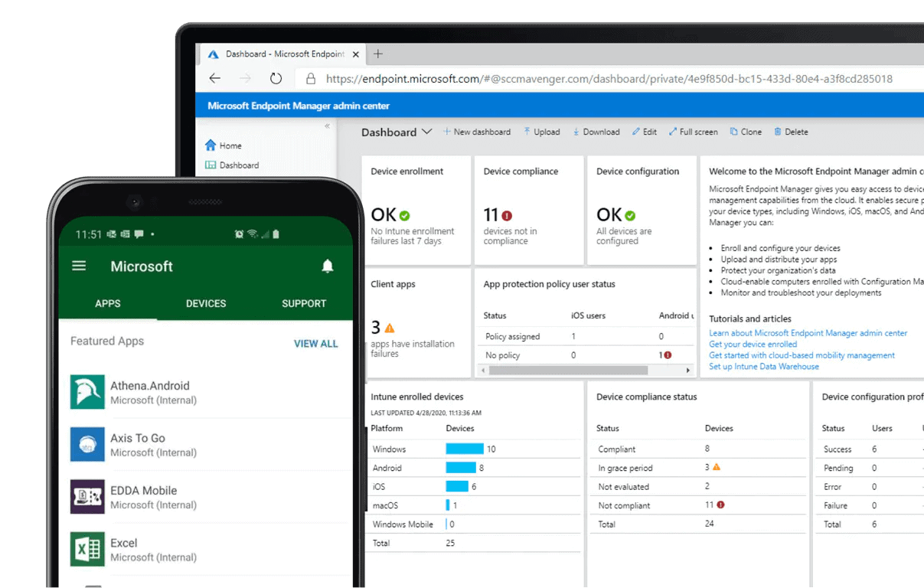Open a new browser tab with plus

click(378, 54)
